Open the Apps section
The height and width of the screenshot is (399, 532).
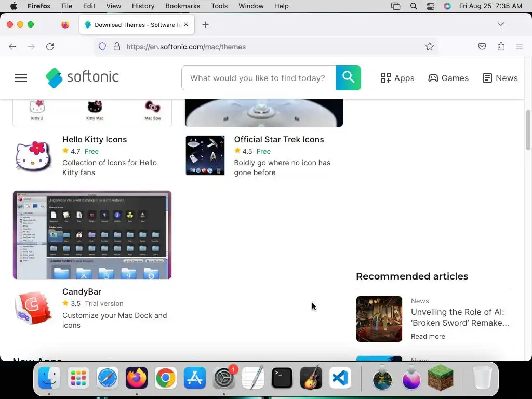(x=397, y=78)
